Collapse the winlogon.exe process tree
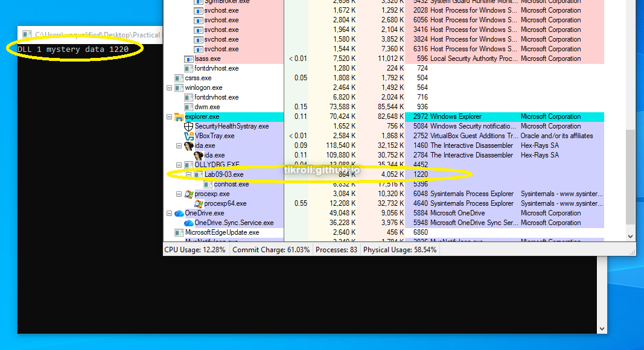Image resolution: width=644 pixels, height=350 pixels. [170, 87]
